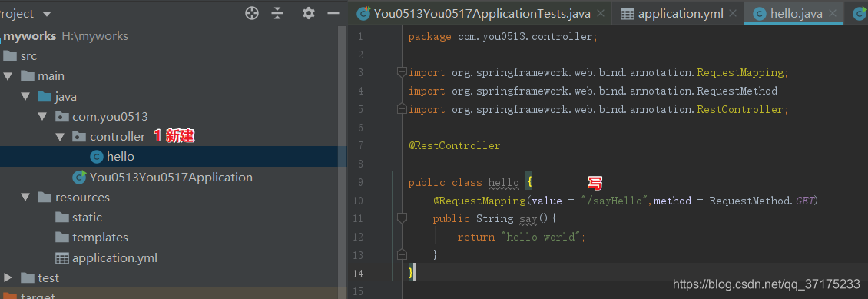This screenshot has width=868, height=299.
Task: Click the @RestController annotation
Action: [x=455, y=145]
